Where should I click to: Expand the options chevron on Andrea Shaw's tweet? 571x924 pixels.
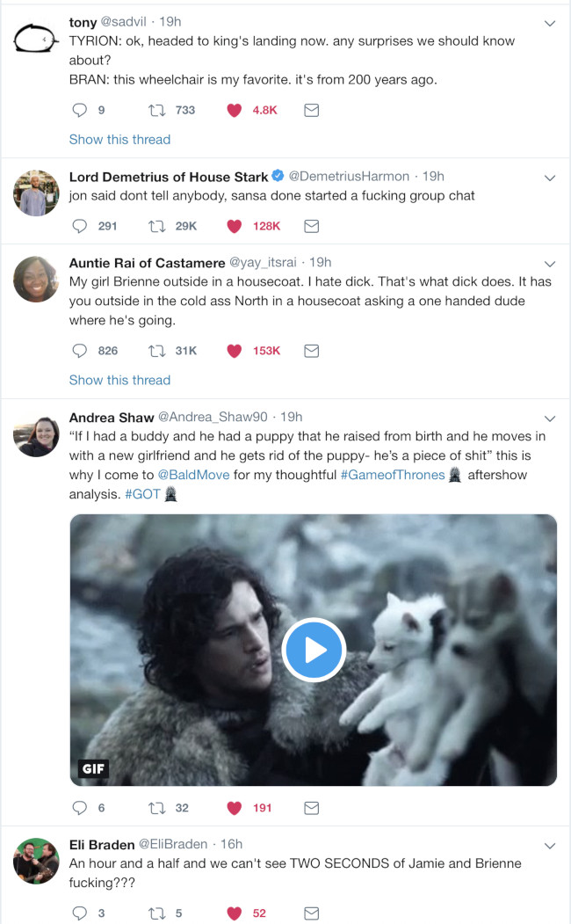tap(550, 418)
